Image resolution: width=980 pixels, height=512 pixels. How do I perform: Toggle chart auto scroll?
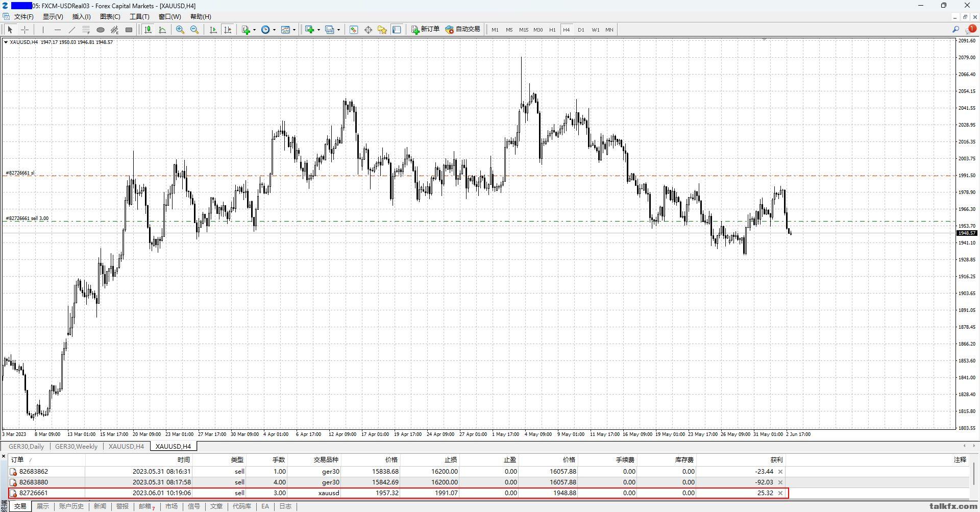point(213,30)
